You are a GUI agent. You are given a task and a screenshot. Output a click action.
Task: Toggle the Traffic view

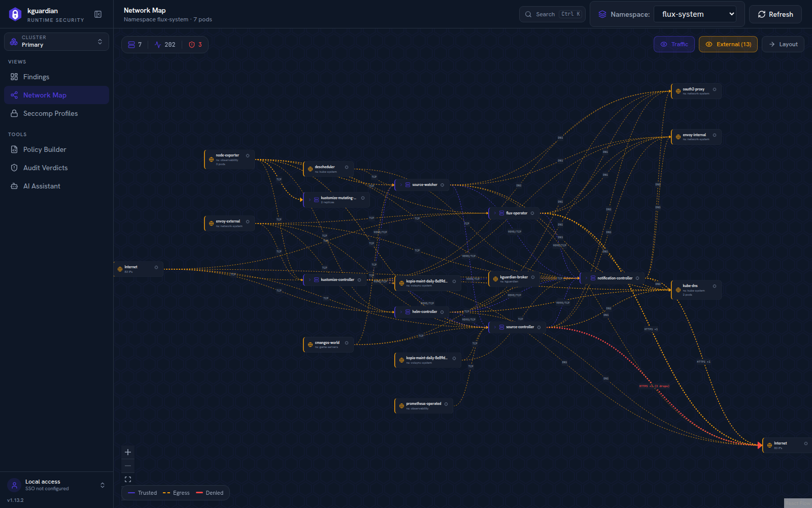coord(674,44)
